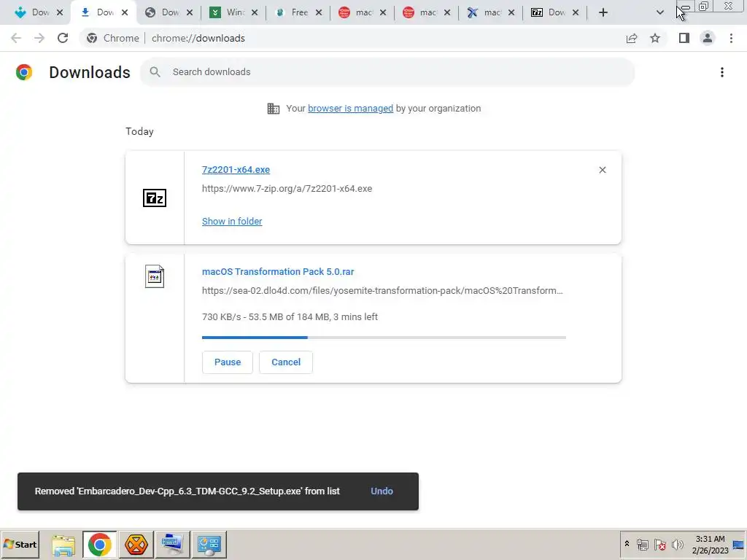Bookmark this page with the star icon
The image size is (747, 560).
point(655,38)
